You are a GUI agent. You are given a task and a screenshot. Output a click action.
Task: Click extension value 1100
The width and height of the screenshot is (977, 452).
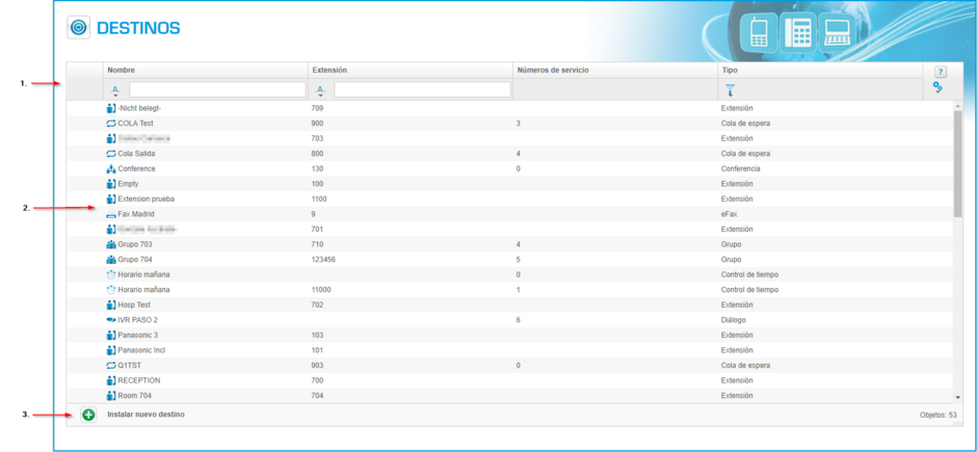319,199
